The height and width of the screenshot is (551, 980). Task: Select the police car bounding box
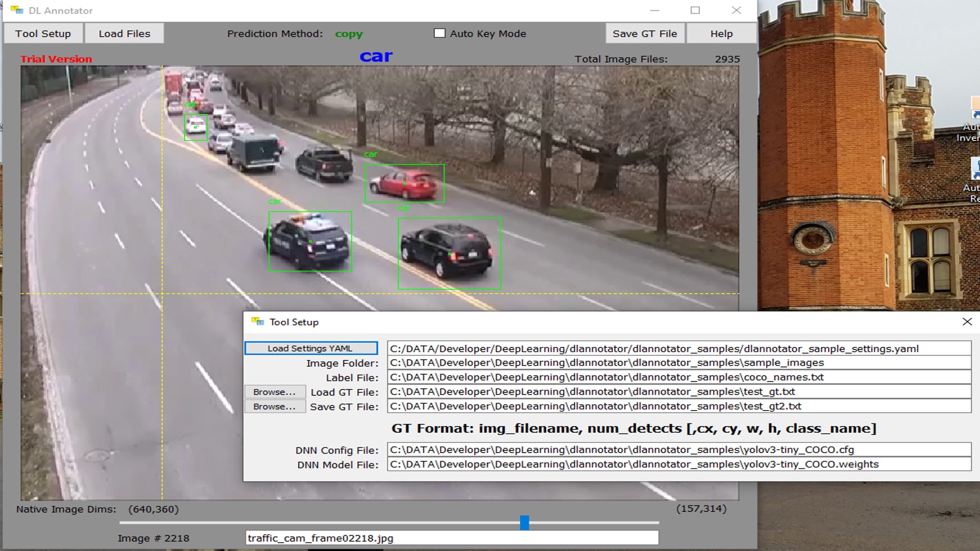click(310, 241)
